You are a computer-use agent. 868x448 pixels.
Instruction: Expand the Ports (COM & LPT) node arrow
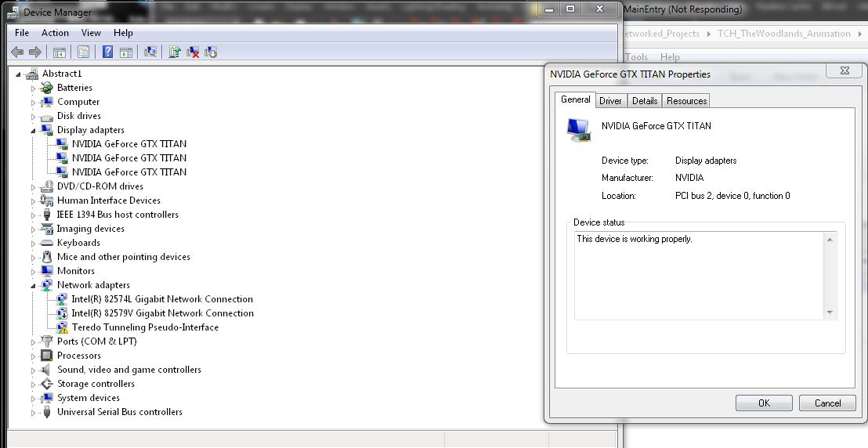coord(33,342)
